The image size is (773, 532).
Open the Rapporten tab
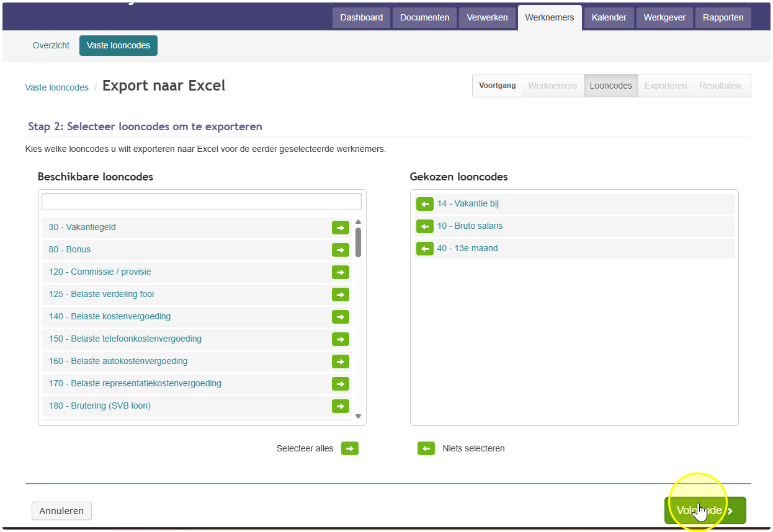(723, 17)
